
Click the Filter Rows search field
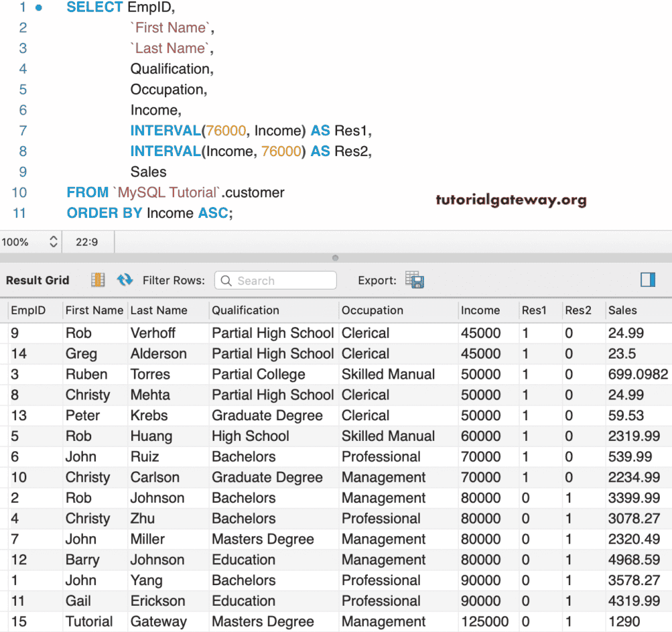tap(275, 280)
